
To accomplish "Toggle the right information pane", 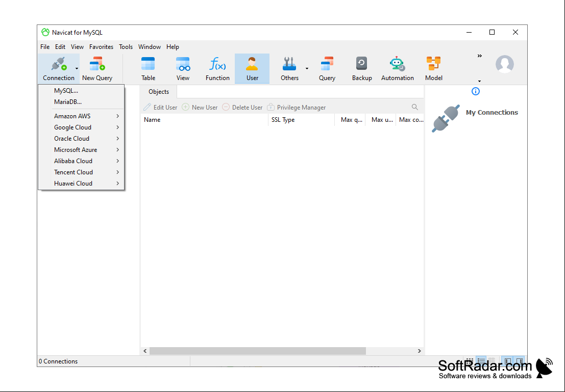I will pyautogui.click(x=519, y=361).
